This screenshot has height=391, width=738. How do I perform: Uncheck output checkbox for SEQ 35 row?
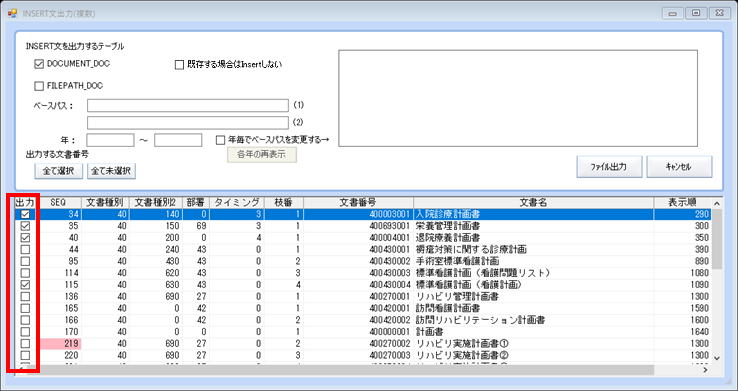tap(25, 226)
